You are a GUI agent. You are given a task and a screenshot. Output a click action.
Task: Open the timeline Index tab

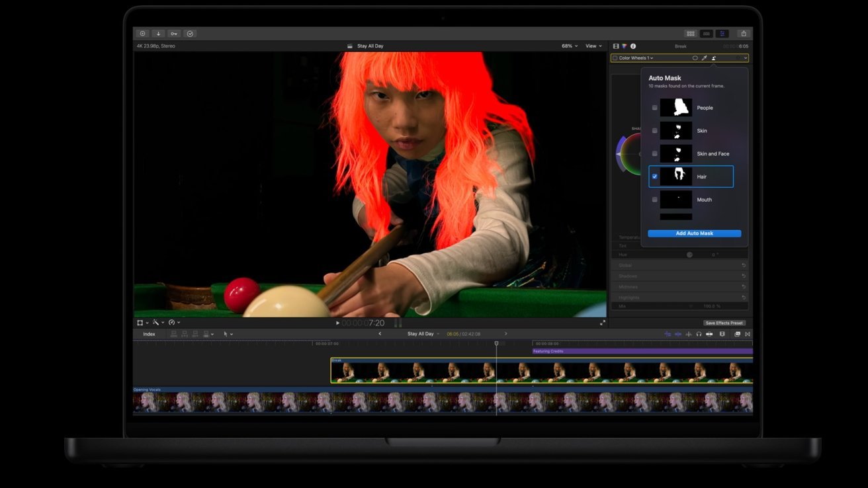(149, 334)
